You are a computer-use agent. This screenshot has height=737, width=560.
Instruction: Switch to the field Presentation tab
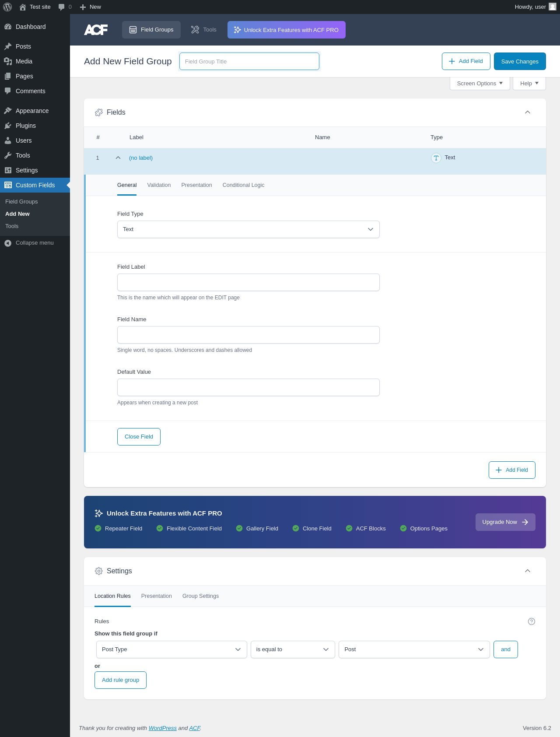196,185
